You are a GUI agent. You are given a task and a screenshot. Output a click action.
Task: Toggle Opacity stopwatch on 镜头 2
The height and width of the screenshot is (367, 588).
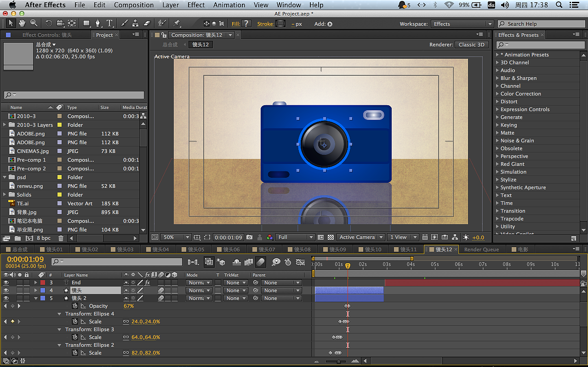75,306
